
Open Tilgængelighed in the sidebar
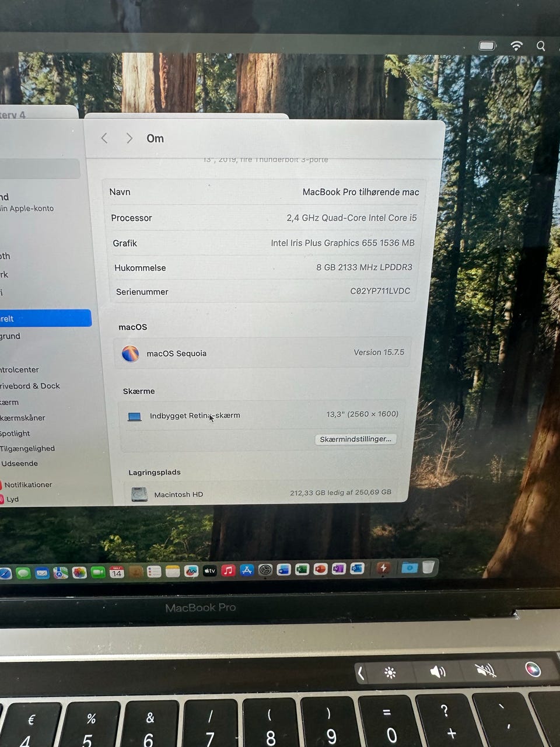point(27,448)
